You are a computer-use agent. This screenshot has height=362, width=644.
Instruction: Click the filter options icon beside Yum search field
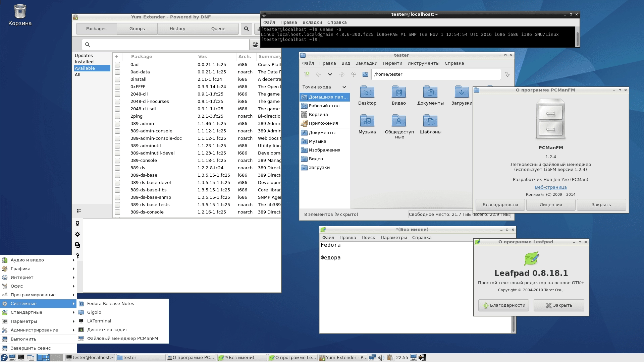255,45
